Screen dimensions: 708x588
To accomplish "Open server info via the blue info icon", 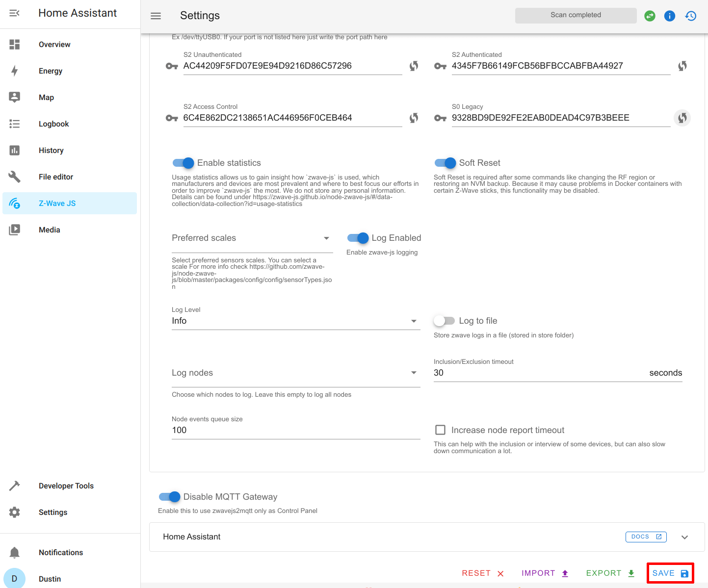I will coord(669,15).
